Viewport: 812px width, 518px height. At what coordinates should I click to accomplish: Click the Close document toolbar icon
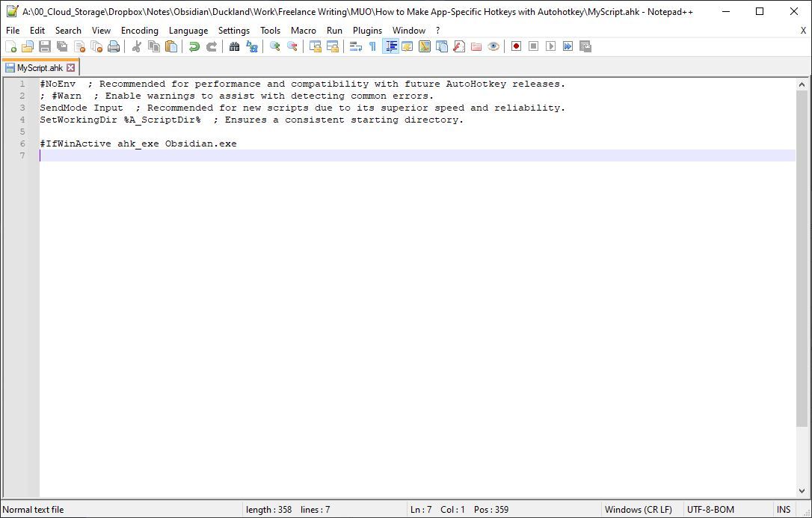pyautogui.click(x=79, y=46)
